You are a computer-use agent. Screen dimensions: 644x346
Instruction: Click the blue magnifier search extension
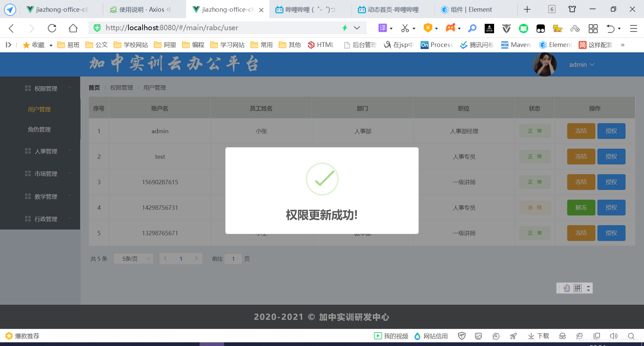tap(472, 28)
